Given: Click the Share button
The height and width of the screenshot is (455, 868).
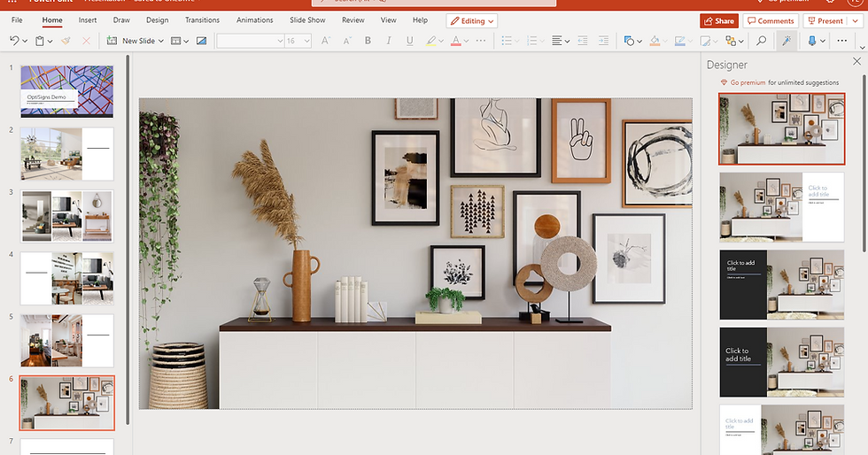Looking at the screenshot, I should (718, 20).
